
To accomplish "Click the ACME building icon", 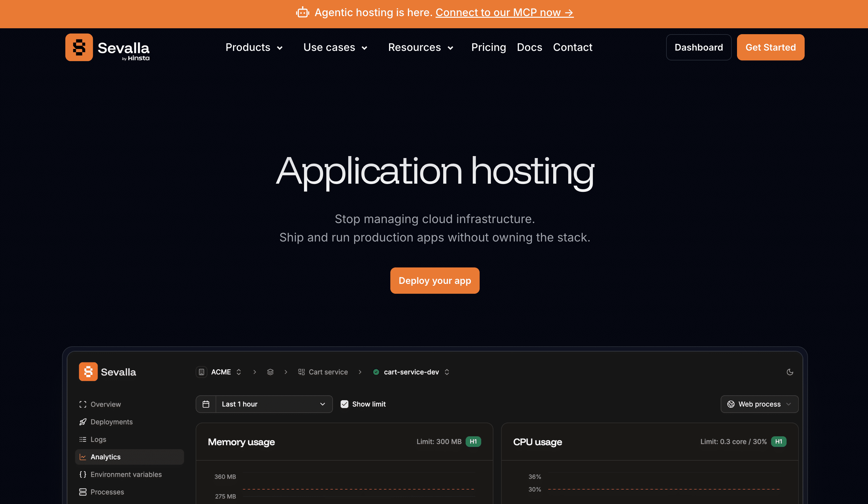I will pyautogui.click(x=202, y=372).
